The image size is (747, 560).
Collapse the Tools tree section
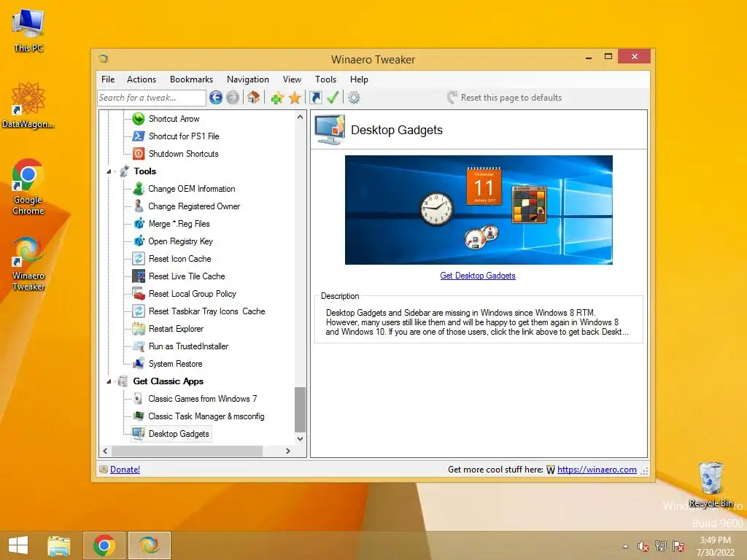pos(109,171)
